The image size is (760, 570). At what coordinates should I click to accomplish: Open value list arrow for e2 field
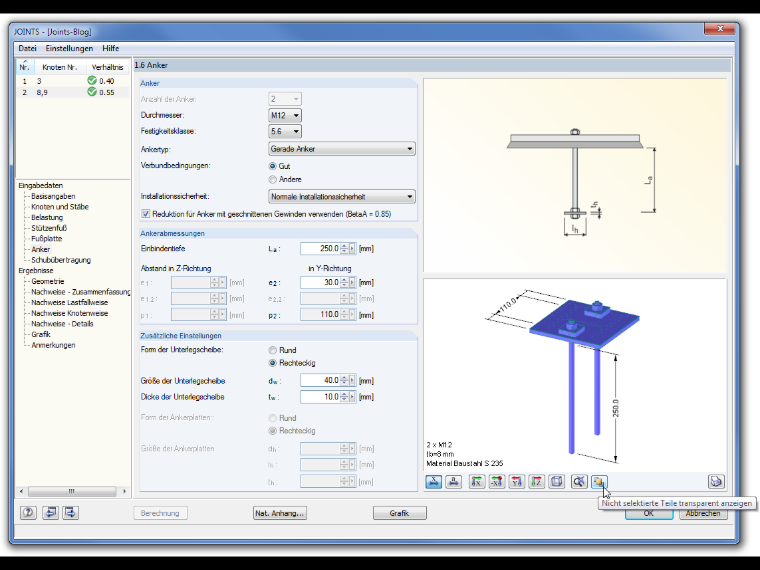click(x=352, y=283)
